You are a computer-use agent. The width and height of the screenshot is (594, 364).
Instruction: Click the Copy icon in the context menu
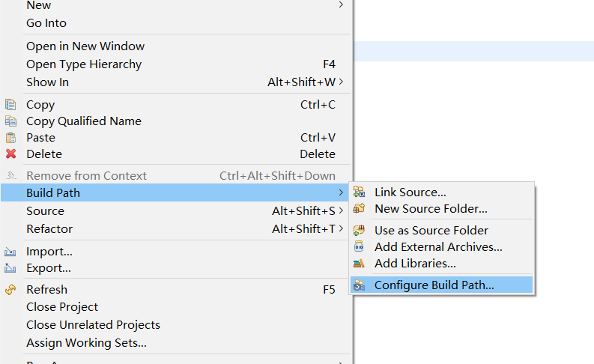pos(10,105)
